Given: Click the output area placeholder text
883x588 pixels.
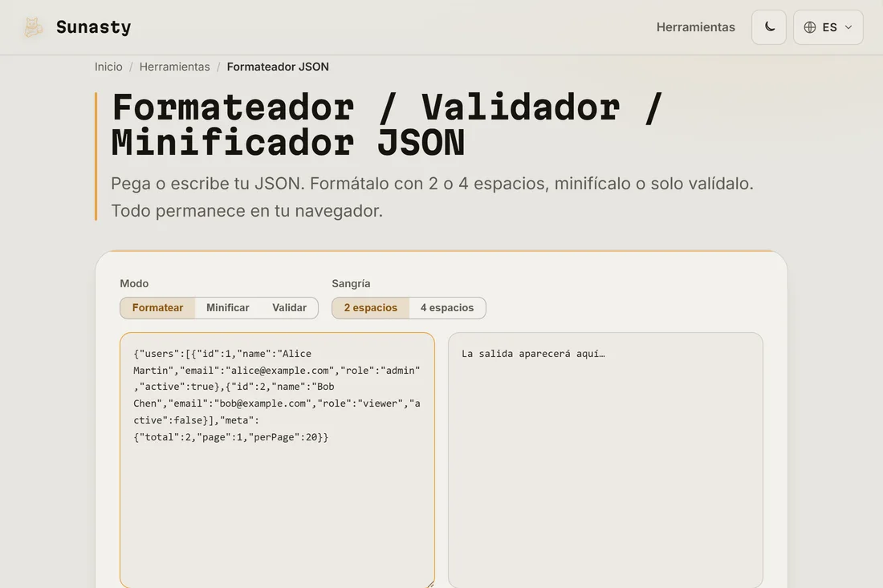Looking at the screenshot, I should pos(533,354).
